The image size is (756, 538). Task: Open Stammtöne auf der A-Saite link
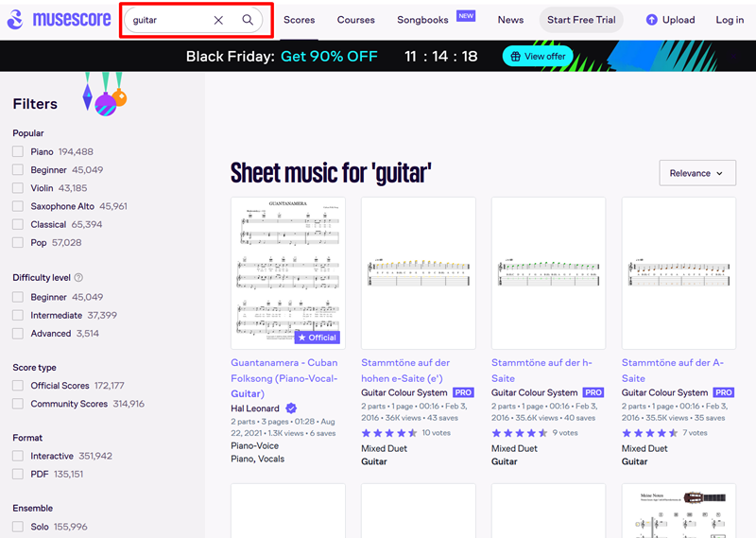[673, 370]
